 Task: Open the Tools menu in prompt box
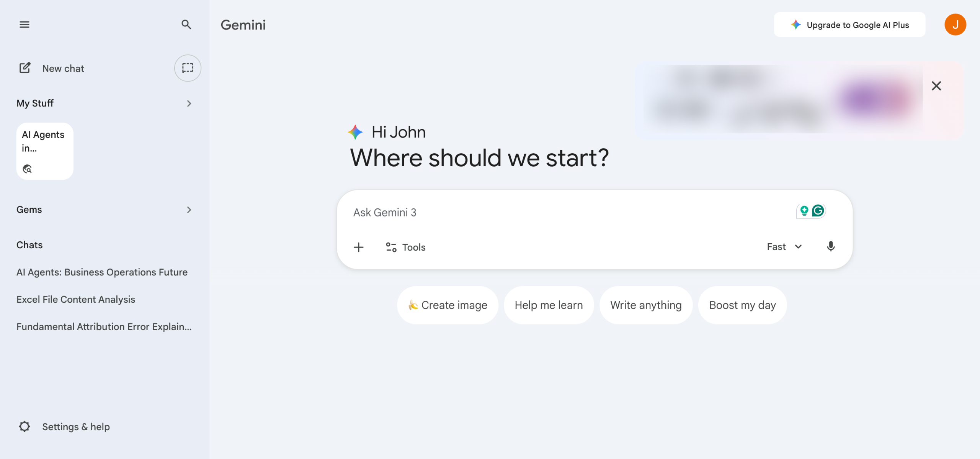(x=406, y=247)
